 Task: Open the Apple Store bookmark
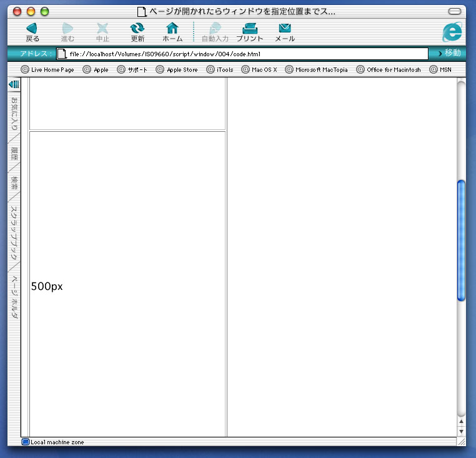[177, 69]
